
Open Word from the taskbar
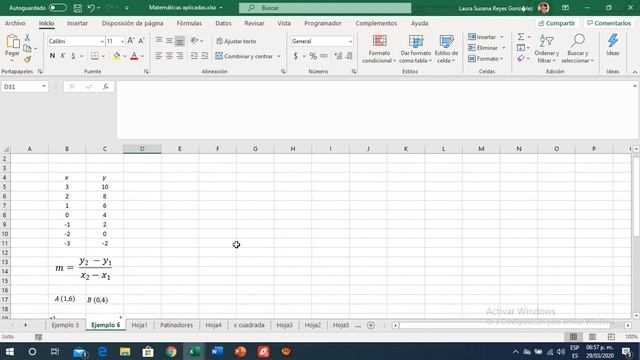[x=217, y=351]
